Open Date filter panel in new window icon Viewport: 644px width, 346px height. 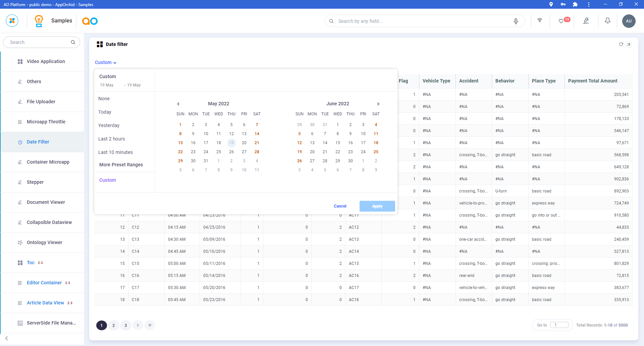pos(629,44)
